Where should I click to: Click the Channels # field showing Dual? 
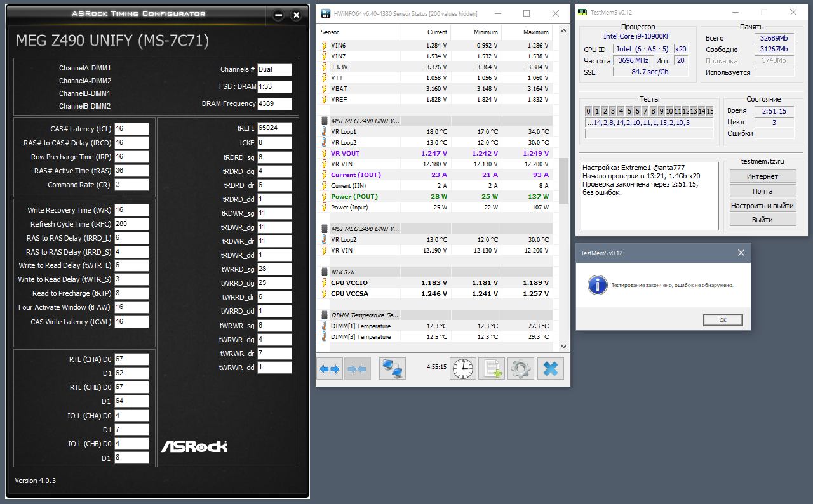(x=274, y=70)
